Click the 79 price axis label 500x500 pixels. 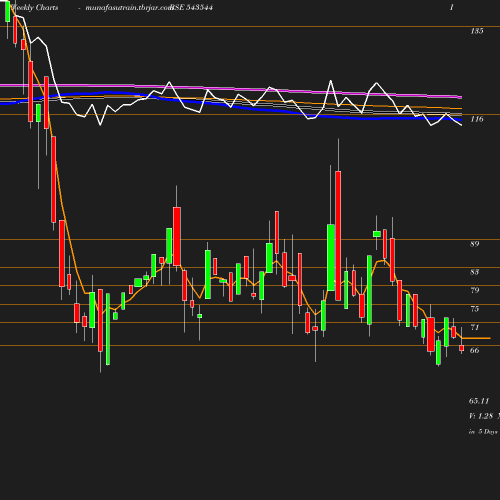click(x=475, y=290)
